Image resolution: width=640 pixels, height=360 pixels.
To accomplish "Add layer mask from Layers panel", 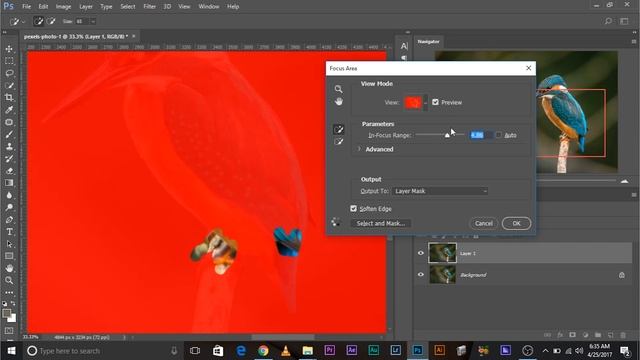I will pyautogui.click(x=573, y=335).
